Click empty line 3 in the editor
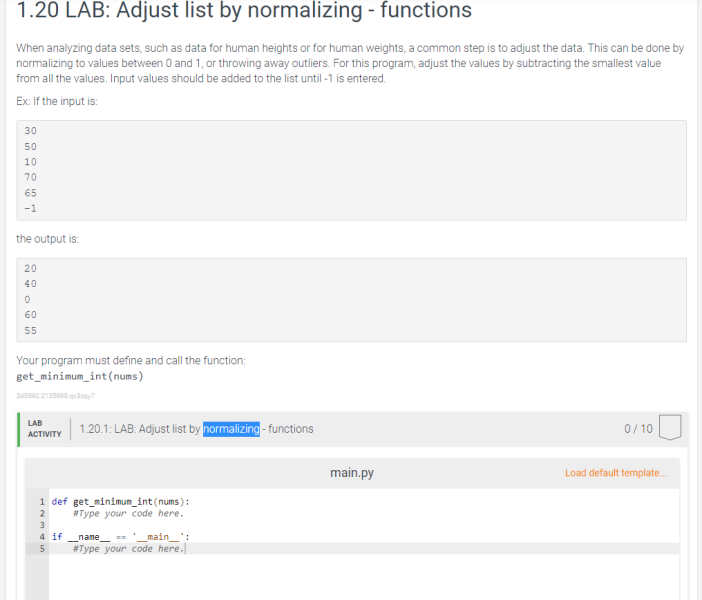 364,525
